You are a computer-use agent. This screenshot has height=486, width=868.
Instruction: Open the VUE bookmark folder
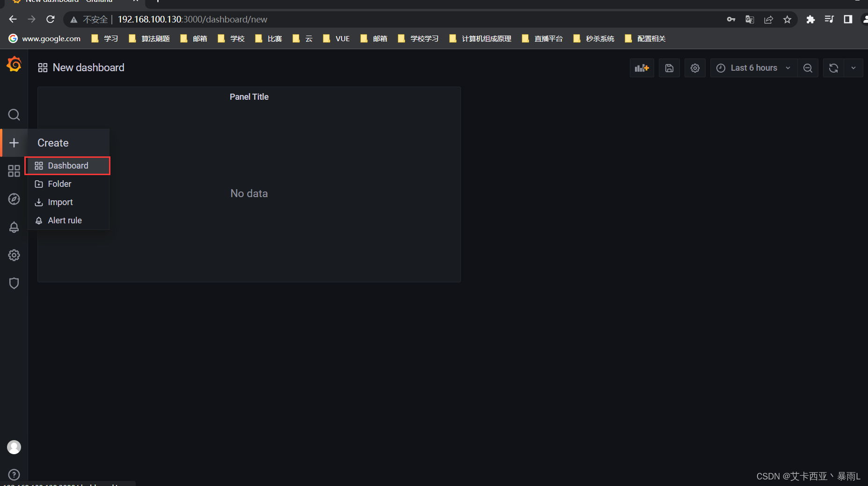(336, 38)
